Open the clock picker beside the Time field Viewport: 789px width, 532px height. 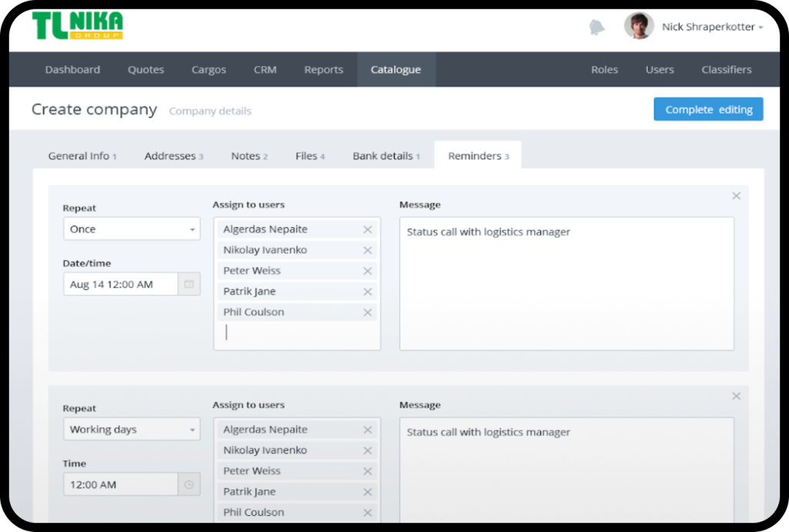(189, 483)
